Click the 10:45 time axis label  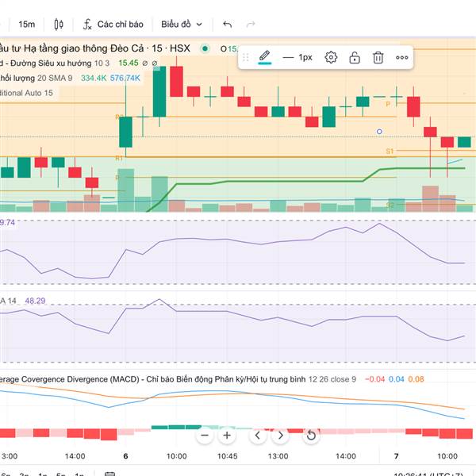[x=228, y=456]
